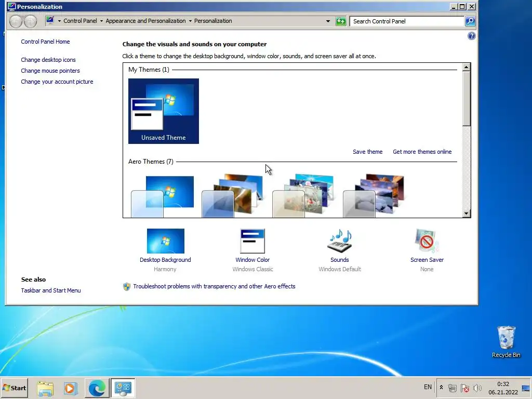Select the fourth Aero theme with landscape photos
The width and height of the screenshot is (532, 399).
pos(374,196)
